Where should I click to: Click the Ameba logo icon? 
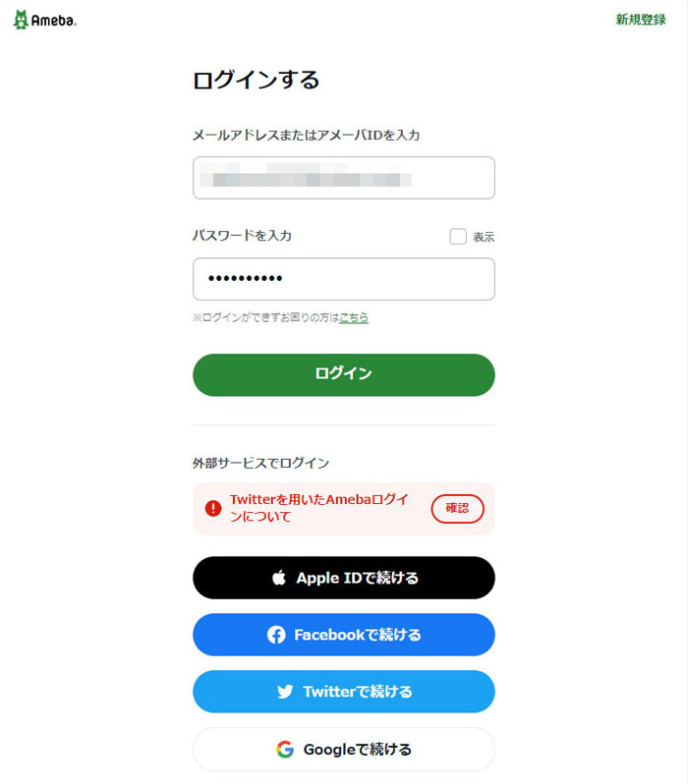click(21, 20)
